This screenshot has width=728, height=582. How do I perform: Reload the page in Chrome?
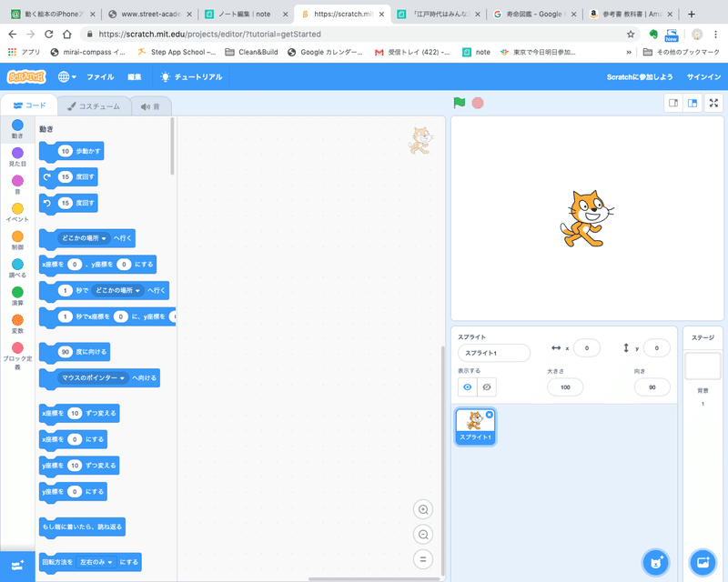pyautogui.click(x=48, y=34)
